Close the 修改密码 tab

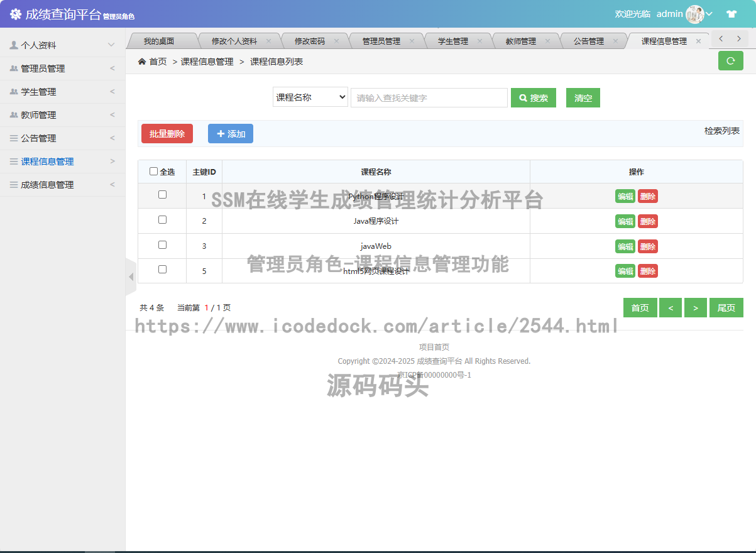click(x=336, y=41)
